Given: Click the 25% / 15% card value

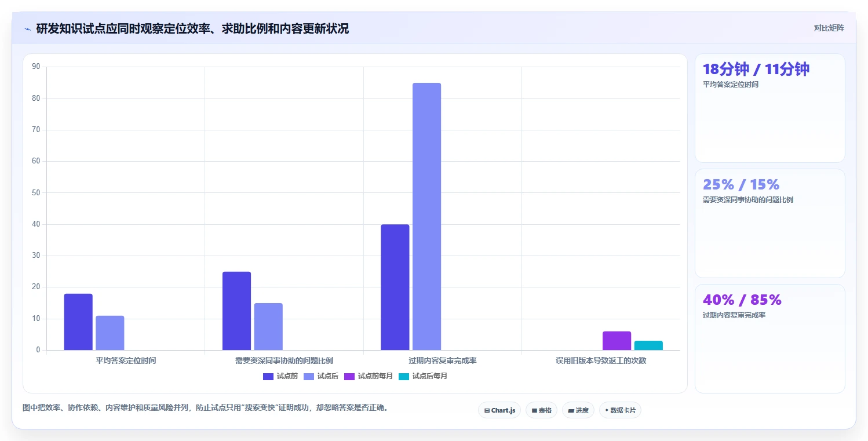Looking at the screenshot, I should point(741,184).
